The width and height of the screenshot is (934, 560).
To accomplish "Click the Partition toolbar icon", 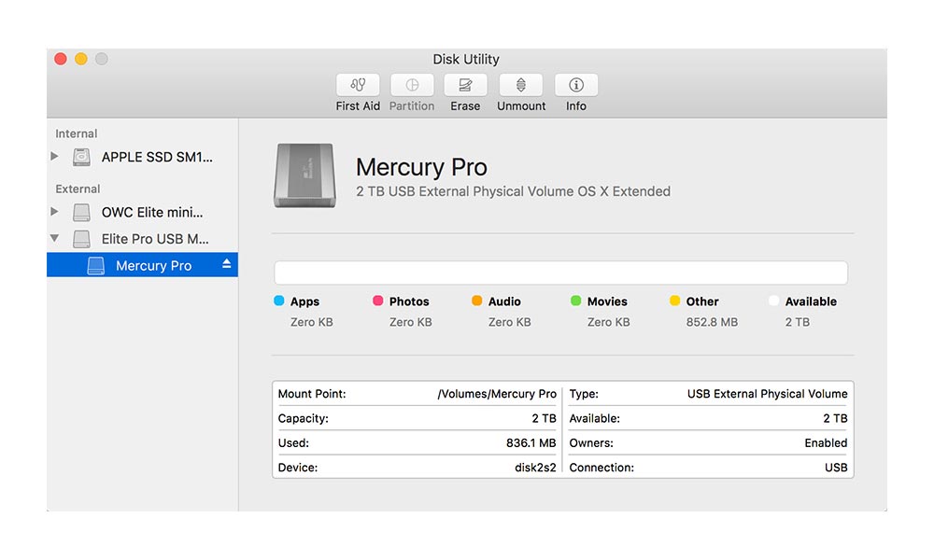I will 412,85.
